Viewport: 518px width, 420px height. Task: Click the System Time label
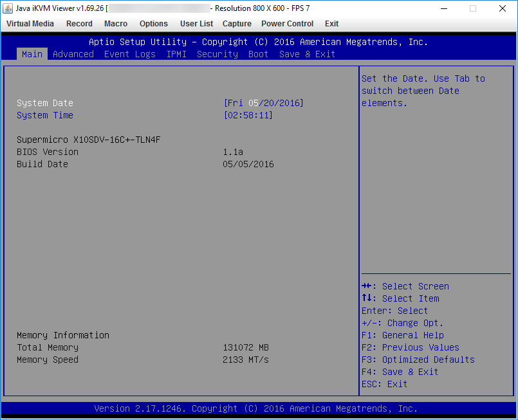[x=45, y=115]
